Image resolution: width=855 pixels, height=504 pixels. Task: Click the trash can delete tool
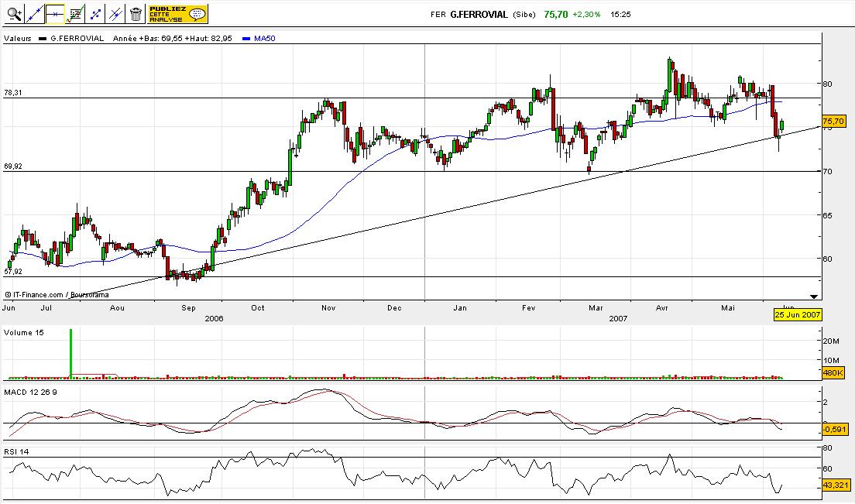coord(136,14)
